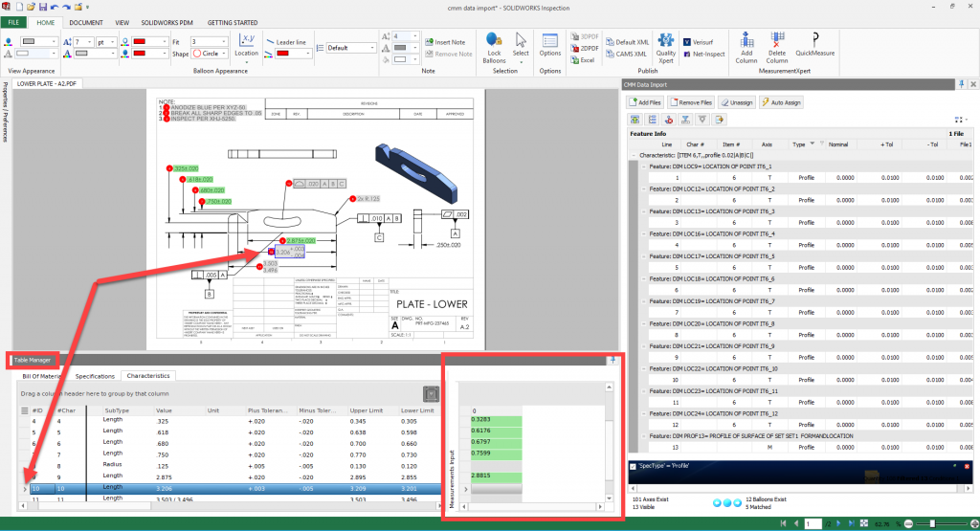This screenshot has width=980, height=531.
Task: Click Delete Column in MeasurementXpert
Action: coord(777,48)
